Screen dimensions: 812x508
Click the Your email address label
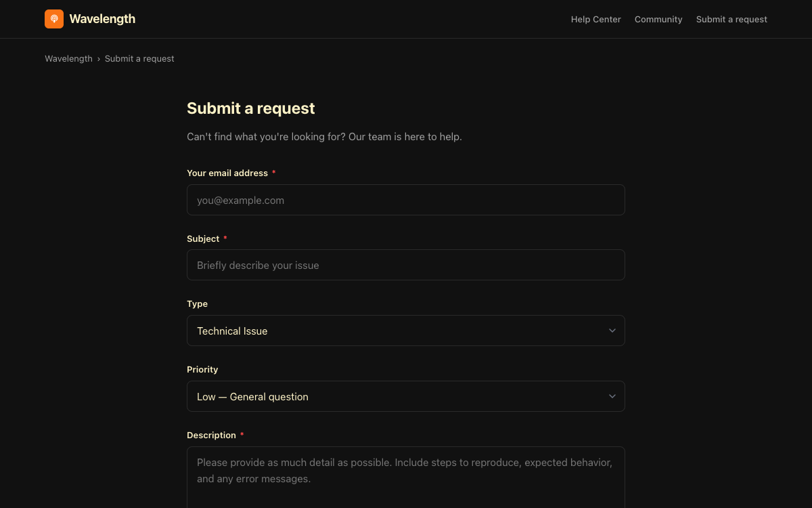tap(227, 173)
